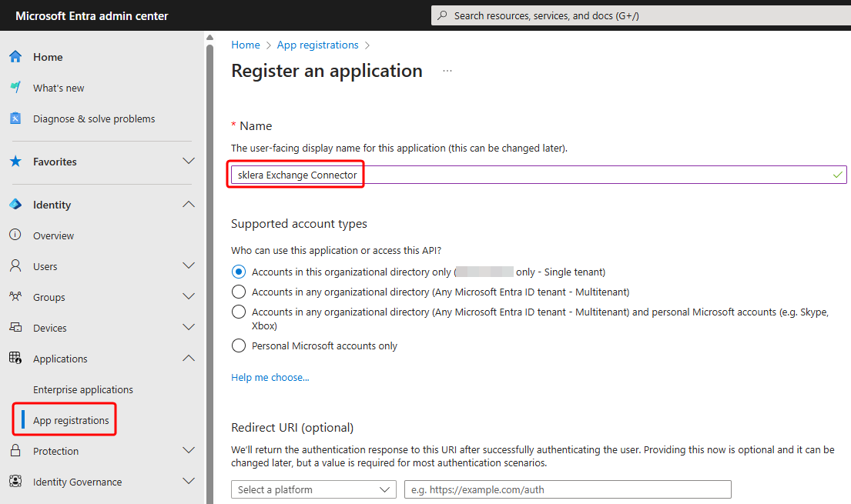851x504 pixels.
Task: Open Enterprise applications
Action: pos(83,389)
